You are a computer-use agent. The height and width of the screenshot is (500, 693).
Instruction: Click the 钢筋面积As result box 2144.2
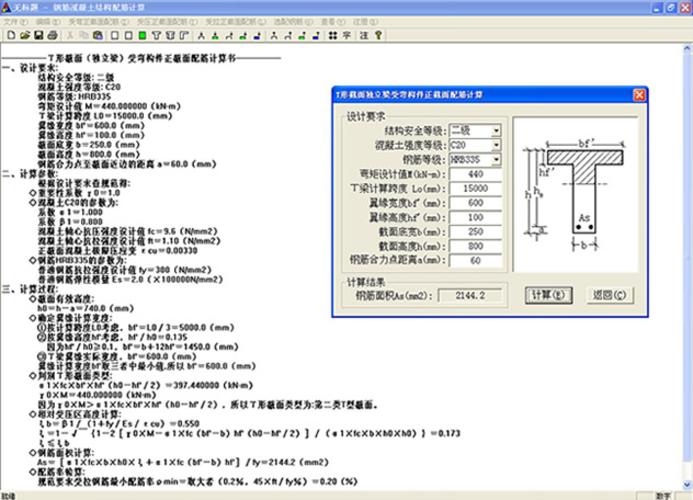coord(470,295)
